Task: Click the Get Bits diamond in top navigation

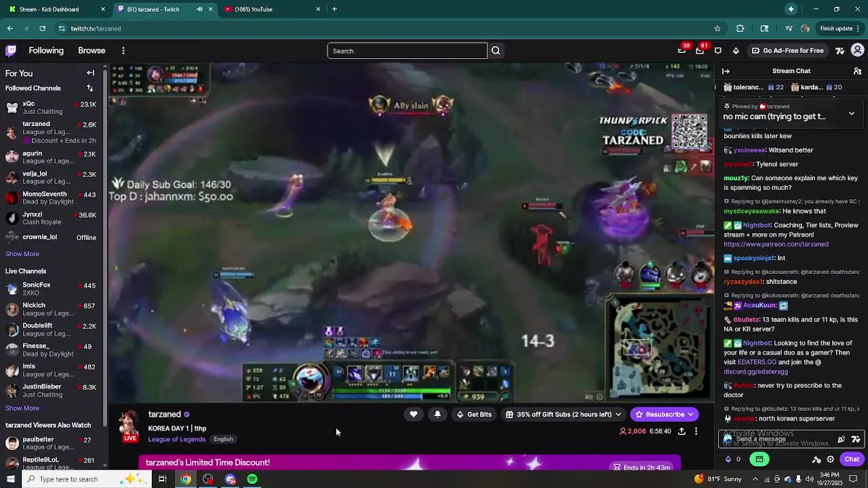Action: click(x=736, y=51)
